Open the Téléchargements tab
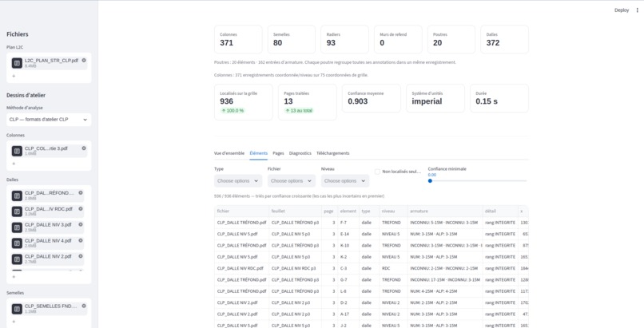644x328 pixels. click(333, 153)
